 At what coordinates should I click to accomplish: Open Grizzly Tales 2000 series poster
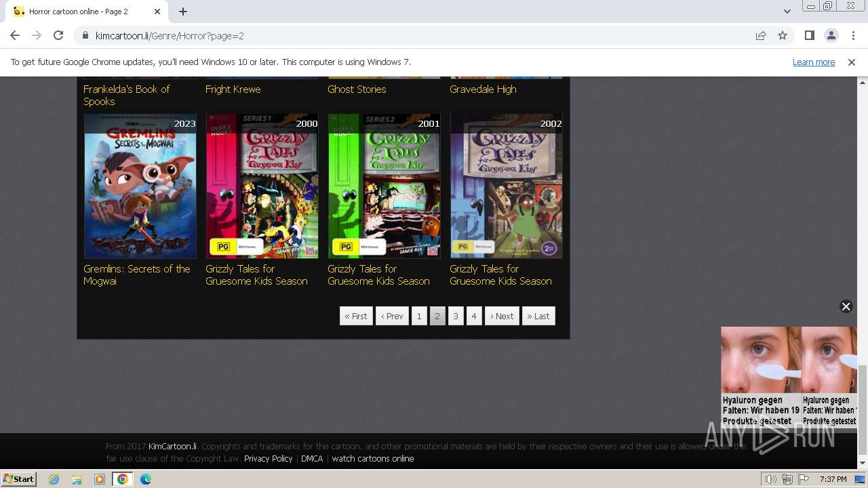[262, 186]
